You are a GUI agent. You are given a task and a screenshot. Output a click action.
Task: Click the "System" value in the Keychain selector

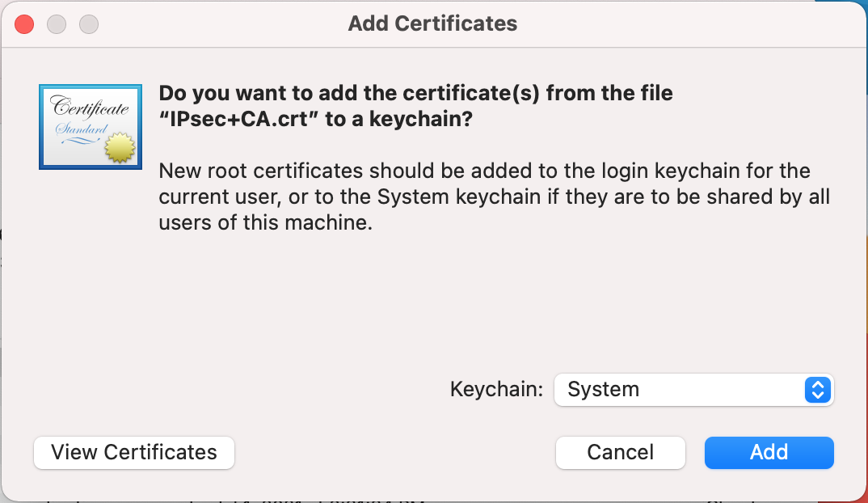click(x=603, y=390)
